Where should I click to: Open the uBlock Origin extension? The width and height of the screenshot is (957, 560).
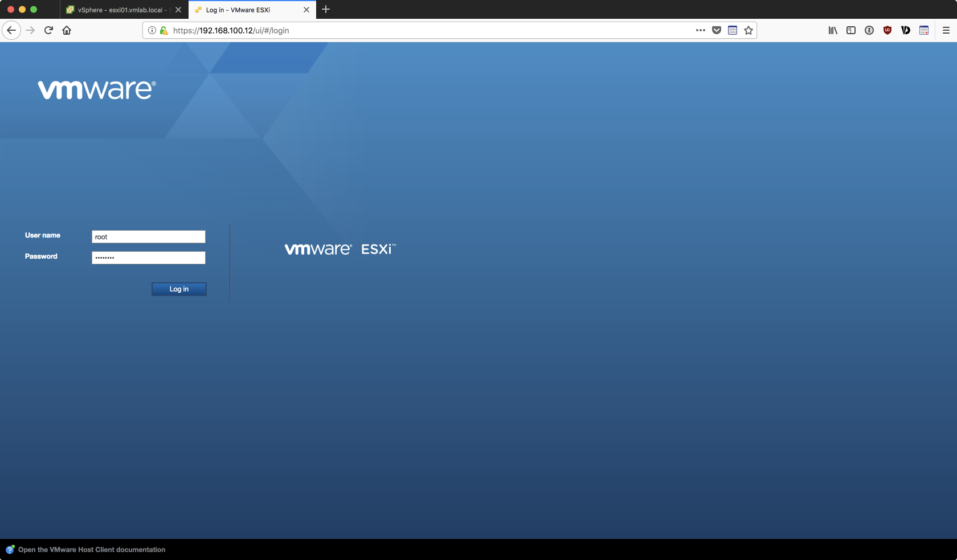(x=888, y=30)
